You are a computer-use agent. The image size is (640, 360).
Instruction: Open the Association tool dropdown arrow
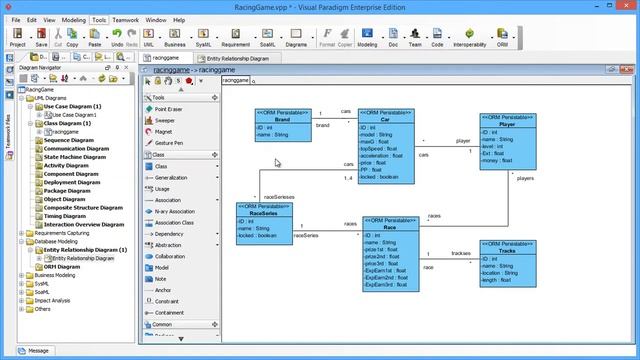pos(217,200)
